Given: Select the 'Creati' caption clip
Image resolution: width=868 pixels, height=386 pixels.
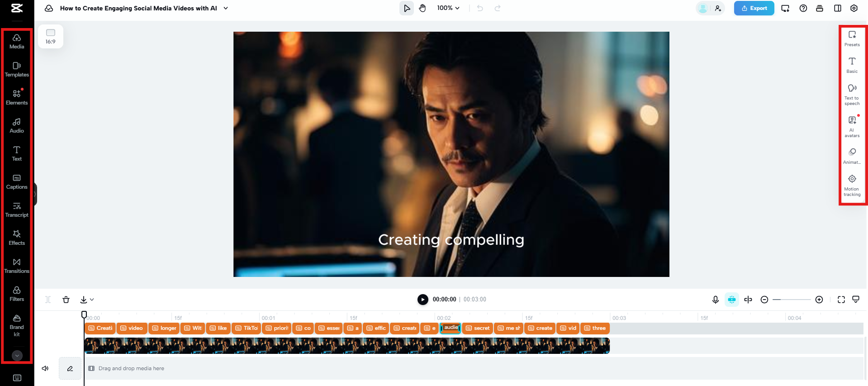Looking at the screenshot, I should pos(100,328).
